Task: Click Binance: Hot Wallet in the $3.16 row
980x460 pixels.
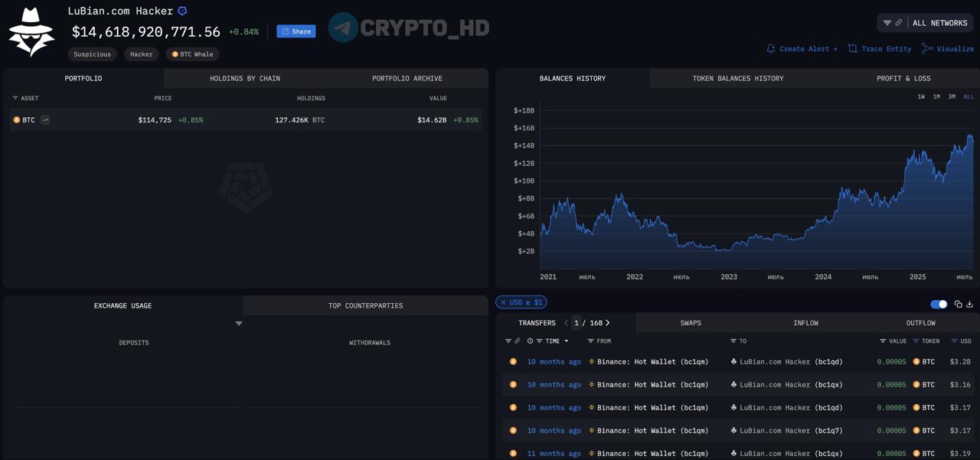Action: [x=653, y=385]
